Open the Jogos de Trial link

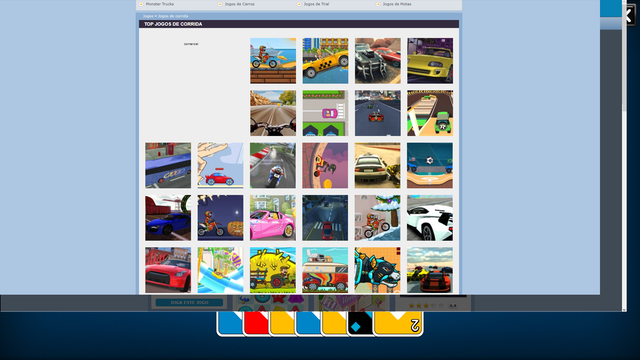click(316, 4)
